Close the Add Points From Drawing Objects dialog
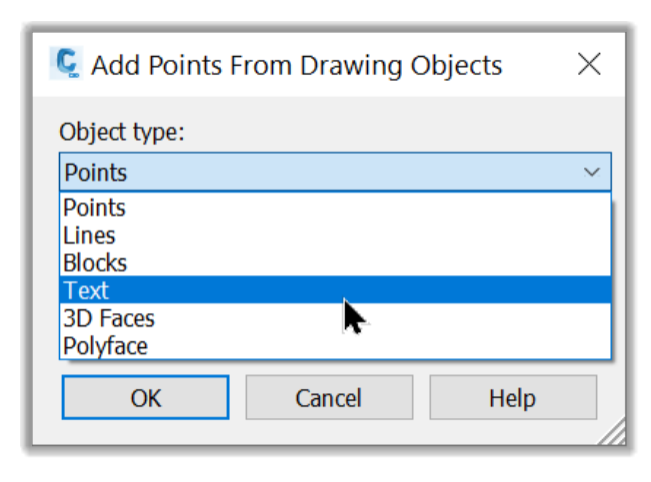Screen dimensions: 651x482 pos(589,65)
